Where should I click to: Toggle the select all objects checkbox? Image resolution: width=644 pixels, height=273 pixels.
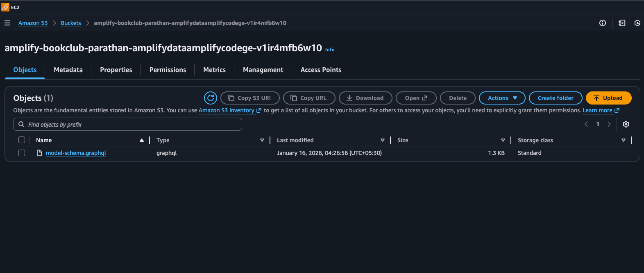(22, 140)
